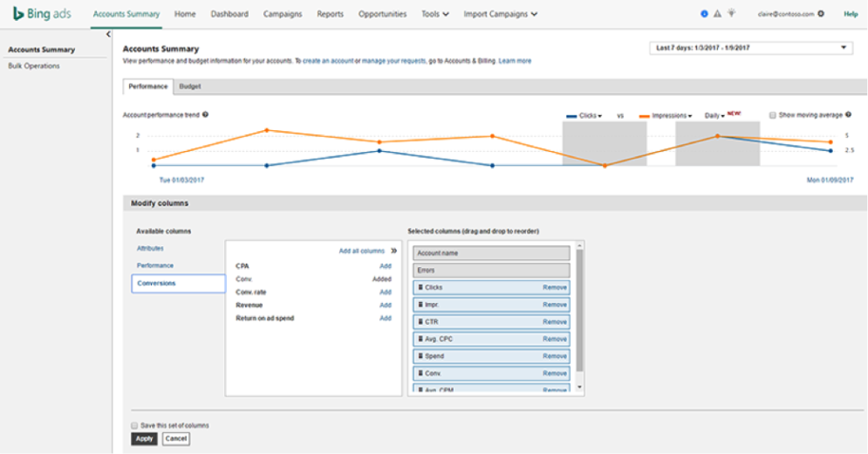868x454 pixels.
Task: Switch to the Budget tab
Action: pyautogui.click(x=190, y=86)
